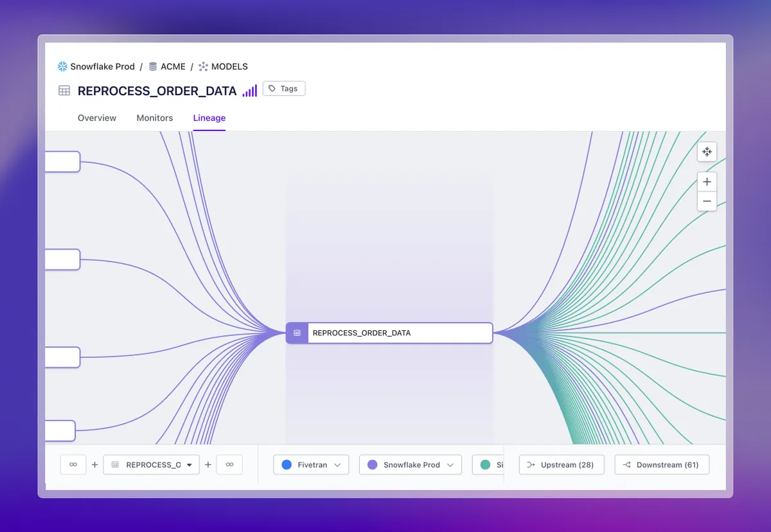The width and height of the screenshot is (771, 532).
Task: Click the MODELS schema icon
Action: [204, 66]
